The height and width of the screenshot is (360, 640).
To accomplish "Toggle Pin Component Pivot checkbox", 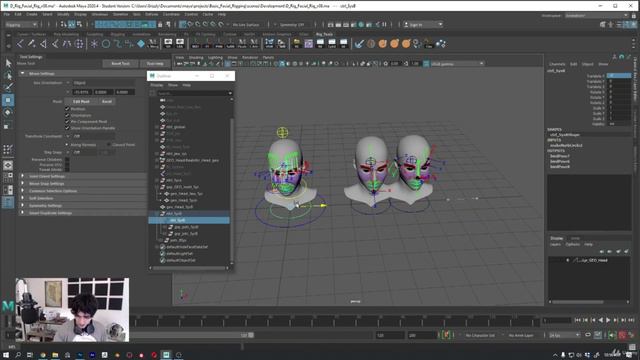I will pyautogui.click(x=67, y=122).
